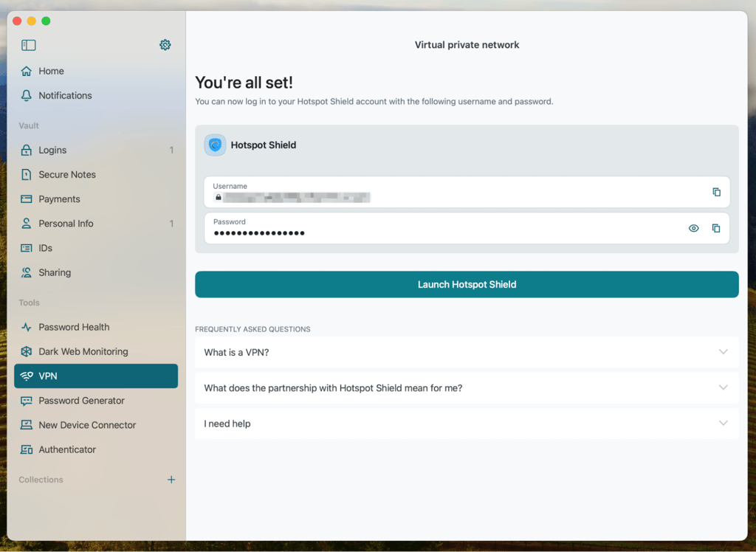
Task: Click the "FREQUENTLY ASKED QUESTIONS" heading
Action: tap(252, 329)
